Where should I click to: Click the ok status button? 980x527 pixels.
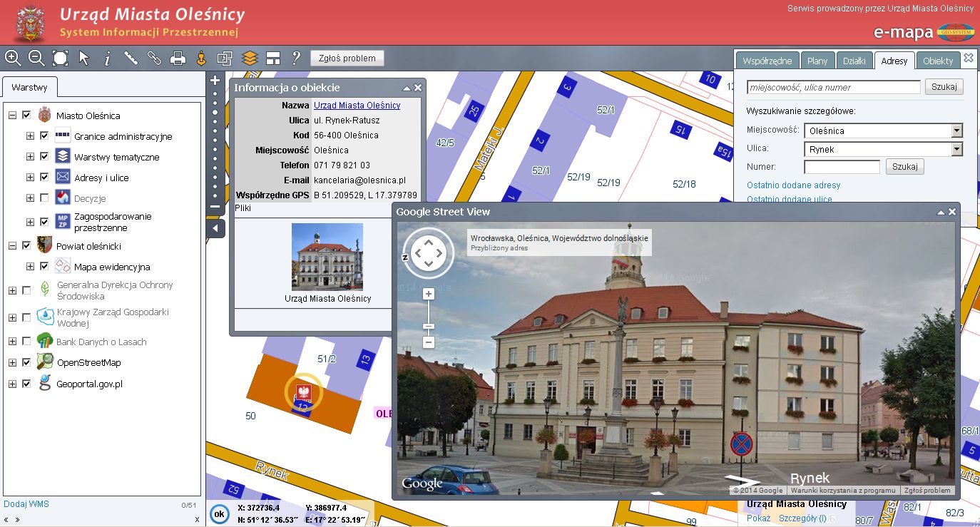click(220, 513)
